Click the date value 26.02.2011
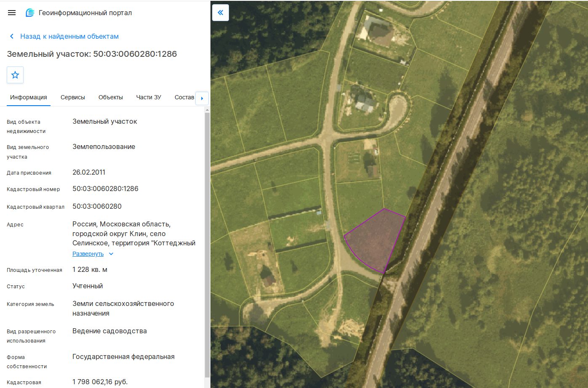 pyautogui.click(x=89, y=172)
